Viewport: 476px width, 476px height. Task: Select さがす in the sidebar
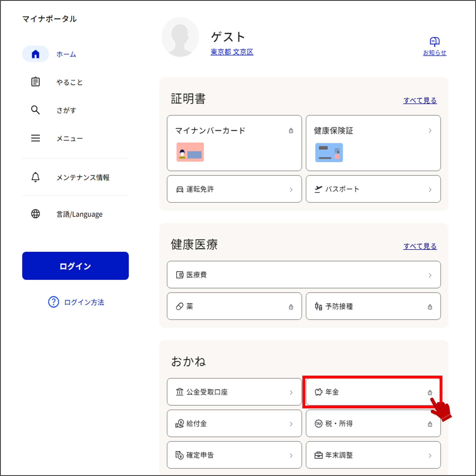click(x=66, y=110)
